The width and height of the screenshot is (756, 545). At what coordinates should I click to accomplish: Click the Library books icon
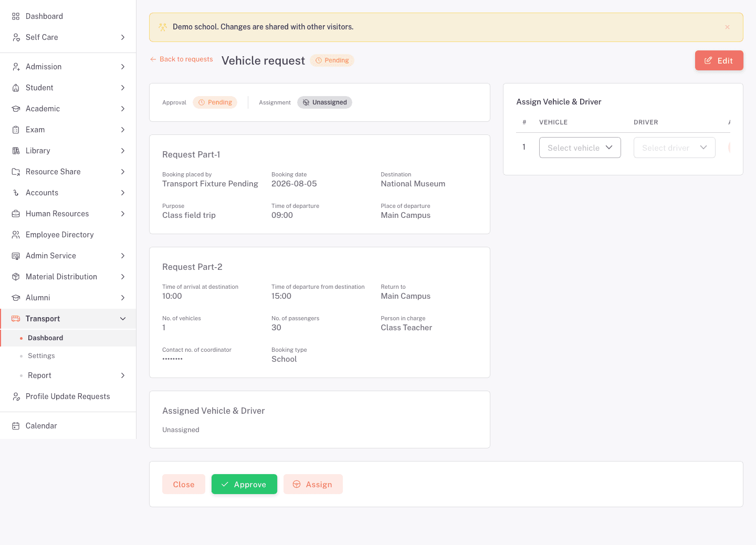16,151
